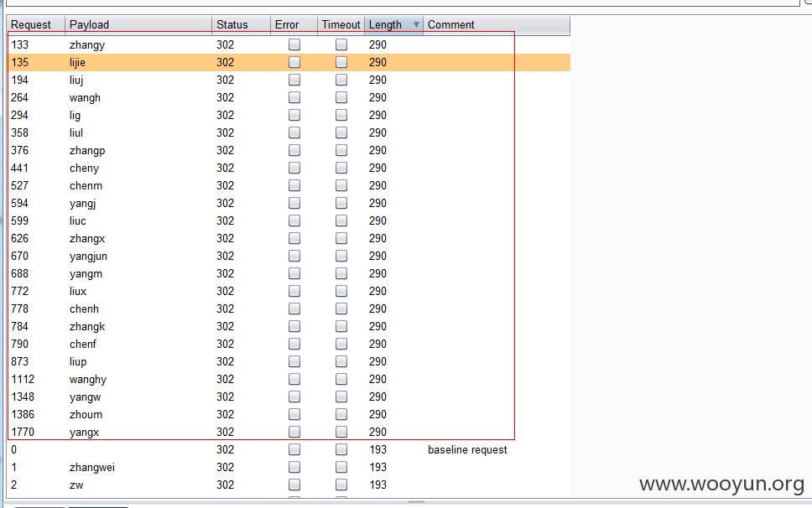
Task: Tick the Timeout checkbox for baseline request row
Action: (x=341, y=449)
